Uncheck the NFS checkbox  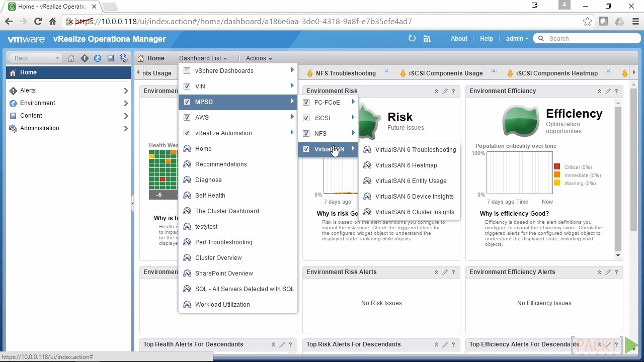click(306, 134)
